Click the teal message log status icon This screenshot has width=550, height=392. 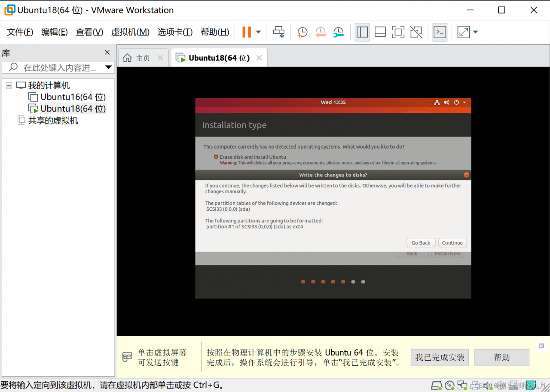point(531,385)
